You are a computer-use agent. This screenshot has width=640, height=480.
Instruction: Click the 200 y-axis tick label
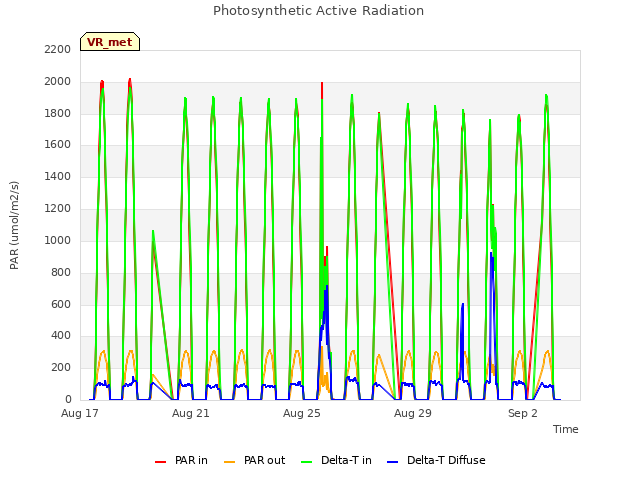coord(61,367)
